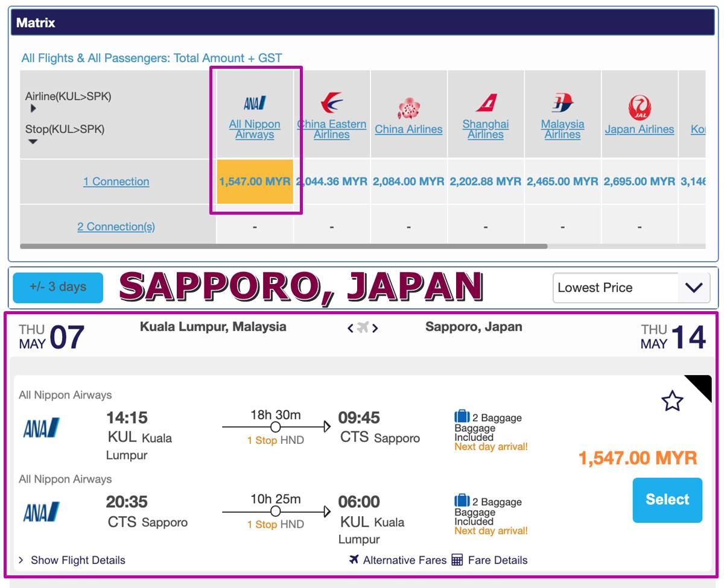The image size is (724, 588).
Task: Open the All Nippon Airways link
Action: click(x=255, y=129)
